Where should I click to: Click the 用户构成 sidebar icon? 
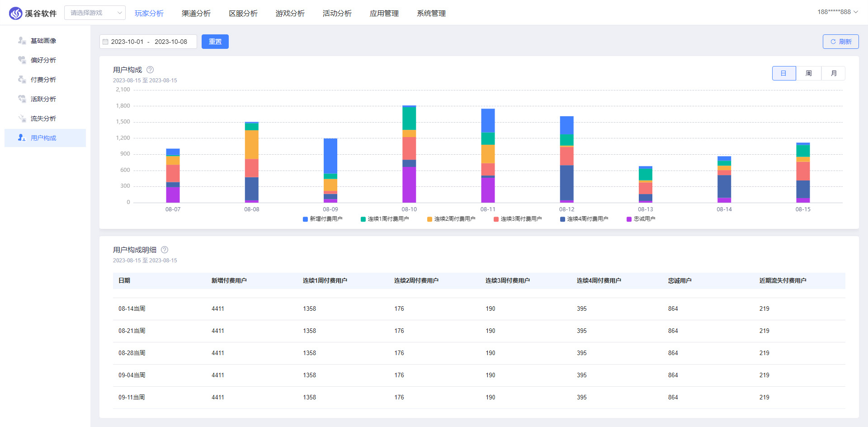[x=22, y=138]
